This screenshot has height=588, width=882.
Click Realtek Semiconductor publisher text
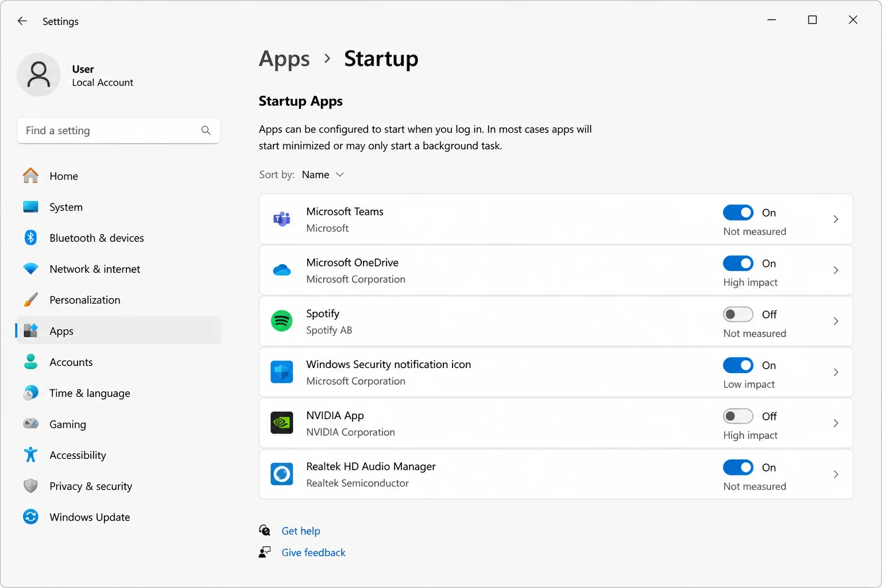(358, 483)
